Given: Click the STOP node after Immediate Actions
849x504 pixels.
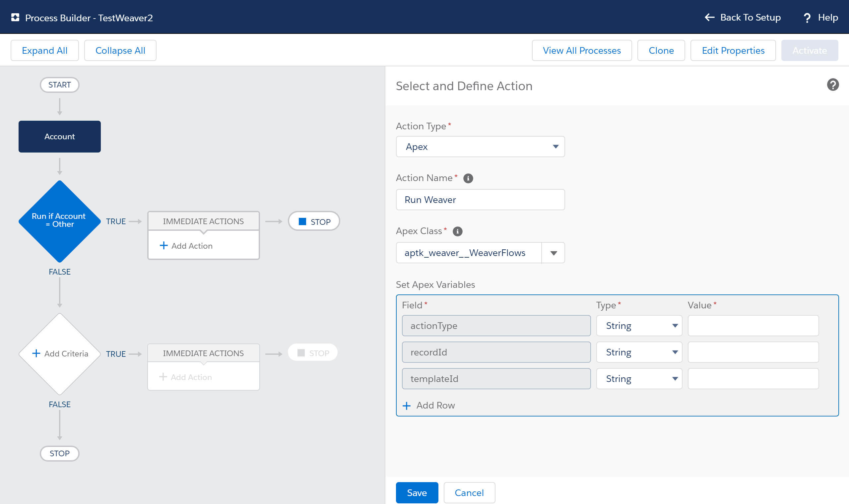Looking at the screenshot, I should 314,221.
